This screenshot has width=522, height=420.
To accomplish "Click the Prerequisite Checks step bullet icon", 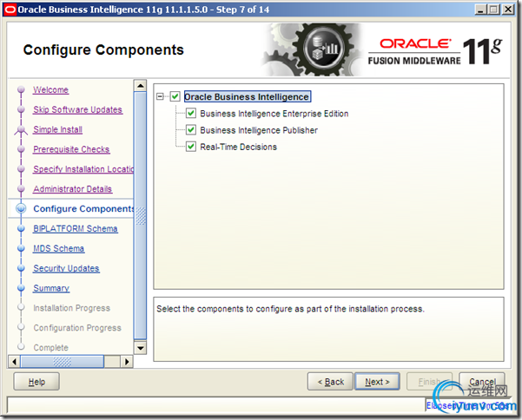I will (21, 149).
